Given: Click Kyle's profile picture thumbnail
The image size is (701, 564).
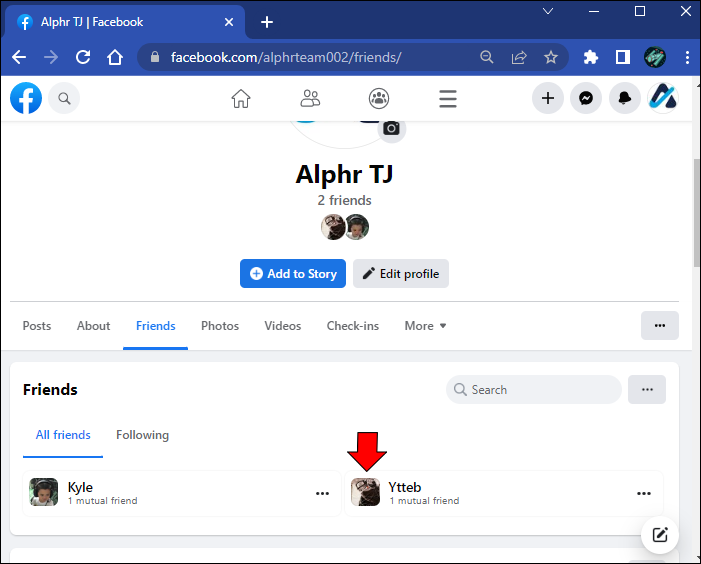Looking at the screenshot, I should tap(43, 492).
